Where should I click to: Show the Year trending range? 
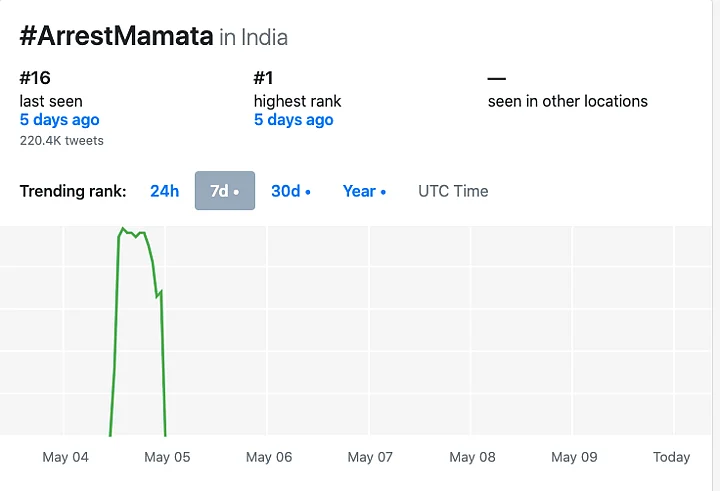(x=364, y=191)
